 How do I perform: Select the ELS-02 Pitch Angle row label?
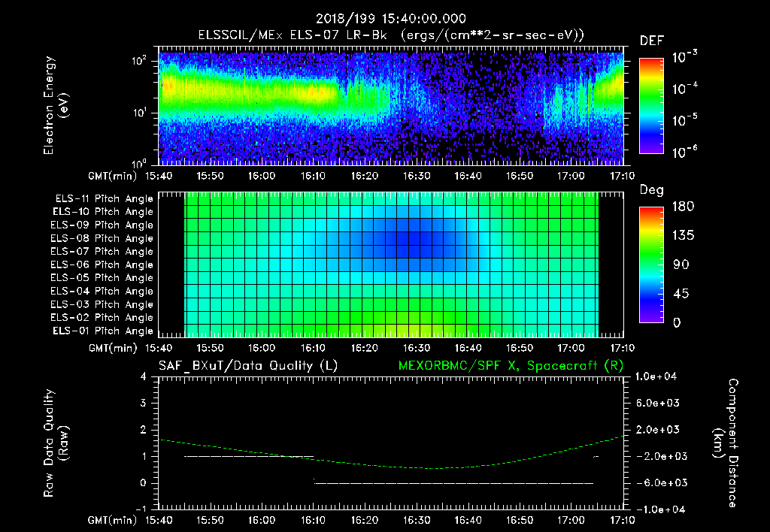tap(102, 318)
